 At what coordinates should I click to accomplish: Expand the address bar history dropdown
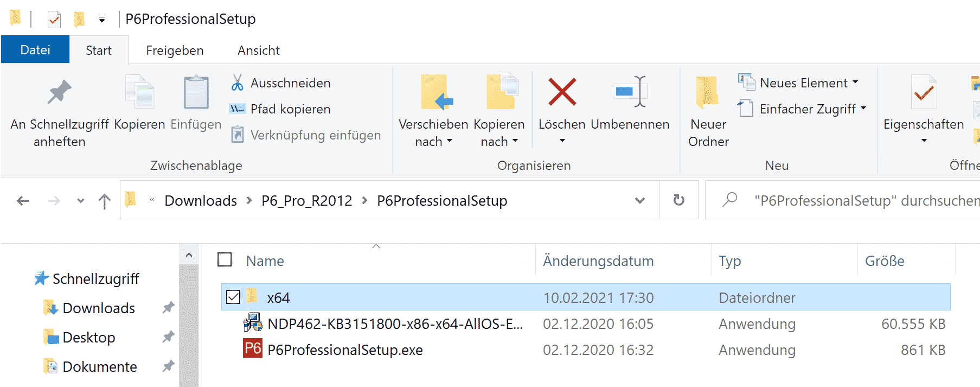640,200
